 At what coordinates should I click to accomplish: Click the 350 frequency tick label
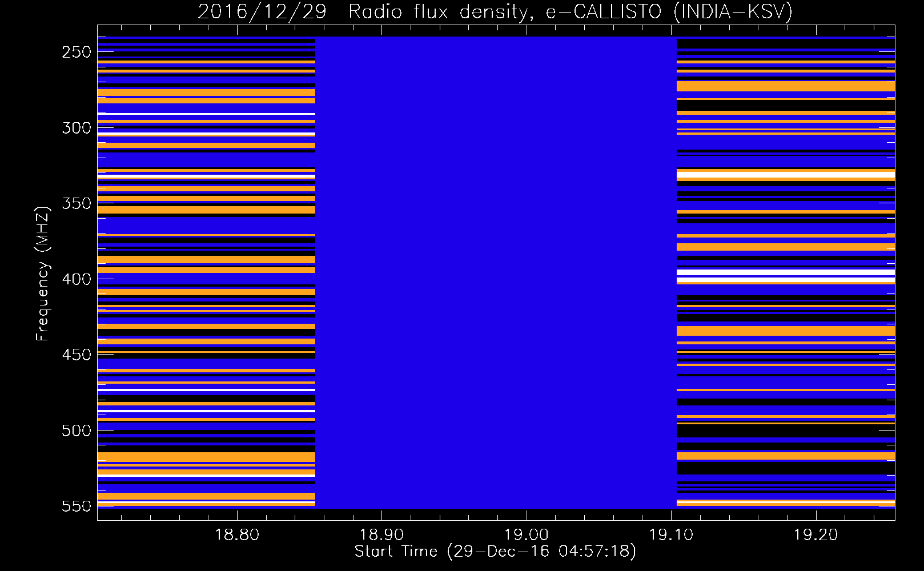click(77, 203)
